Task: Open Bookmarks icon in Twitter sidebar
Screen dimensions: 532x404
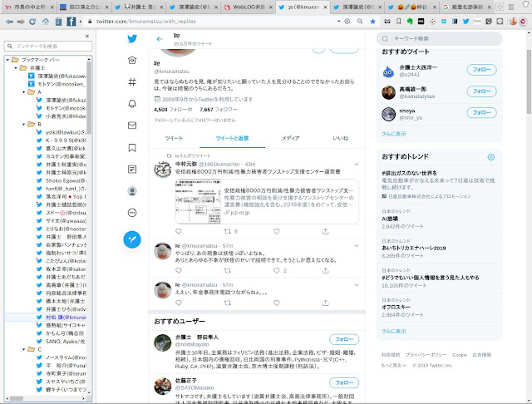Action: [x=132, y=148]
